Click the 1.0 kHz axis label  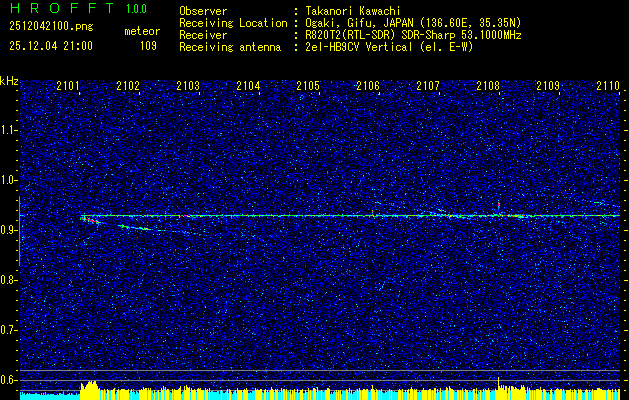[8, 180]
